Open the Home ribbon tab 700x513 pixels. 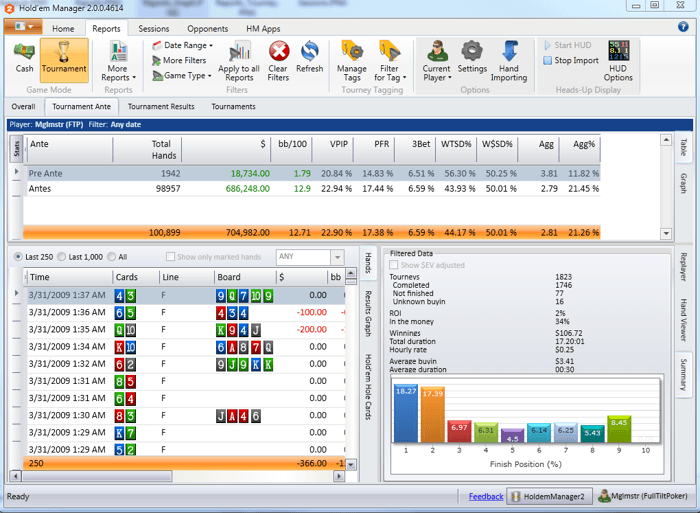point(63,29)
